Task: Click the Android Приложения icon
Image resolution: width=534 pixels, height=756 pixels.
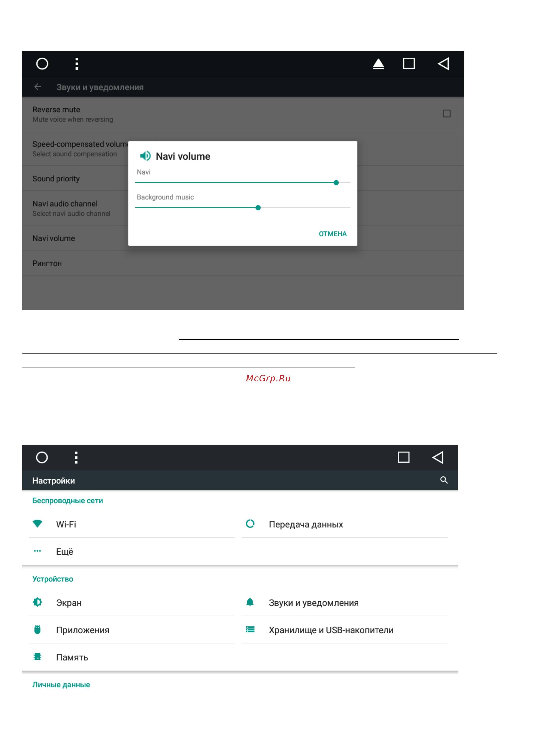Action: pyautogui.click(x=37, y=630)
